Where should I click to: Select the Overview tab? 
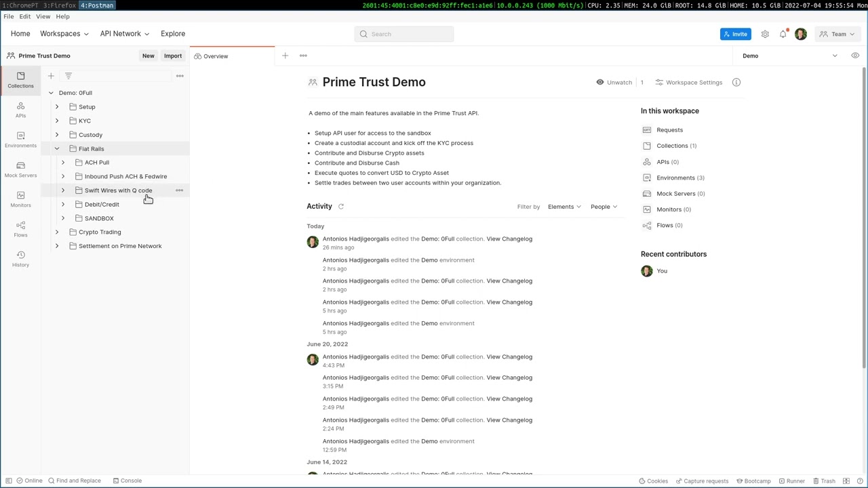click(x=232, y=56)
